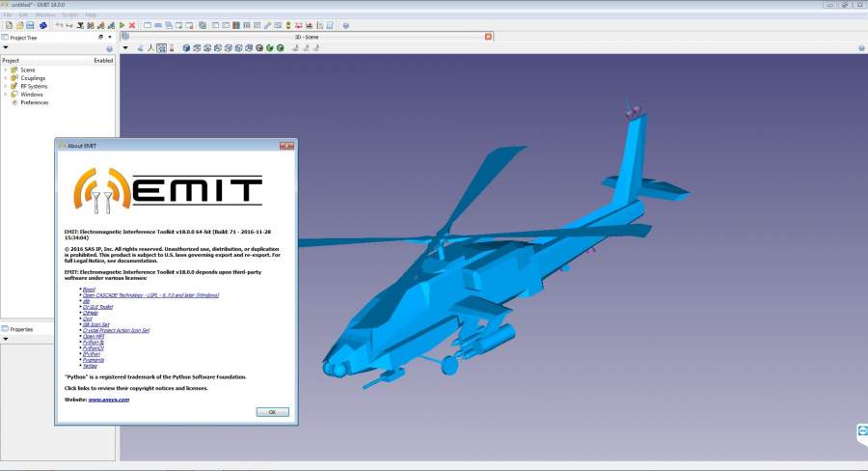Toggle the highlighted fit-to-view scene icon
868x471 pixels.
coord(161,48)
